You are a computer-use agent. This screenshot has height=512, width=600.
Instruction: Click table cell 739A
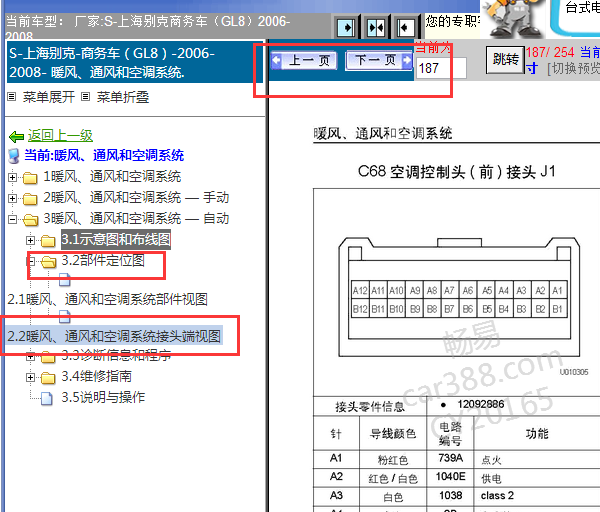pyautogui.click(x=450, y=458)
